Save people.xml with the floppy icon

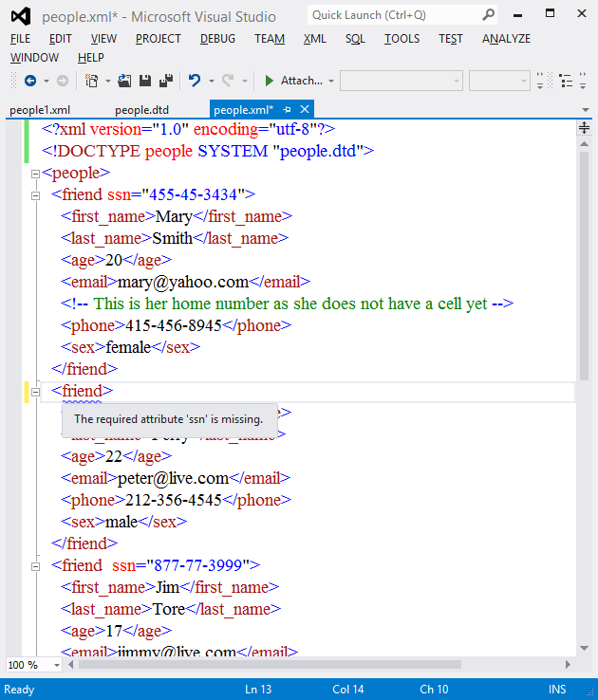pos(145,81)
